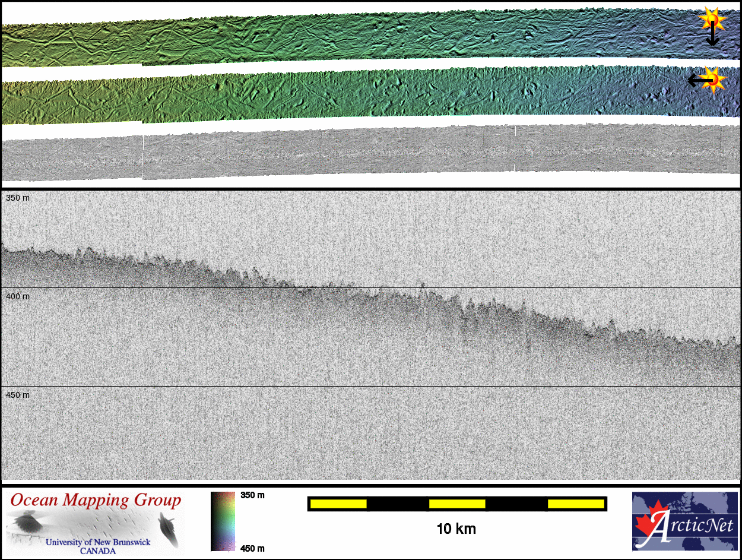Image resolution: width=742 pixels, height=560 pixels.
Task: Click the 450 m depth line label in profile
Action: click(17, 394)
